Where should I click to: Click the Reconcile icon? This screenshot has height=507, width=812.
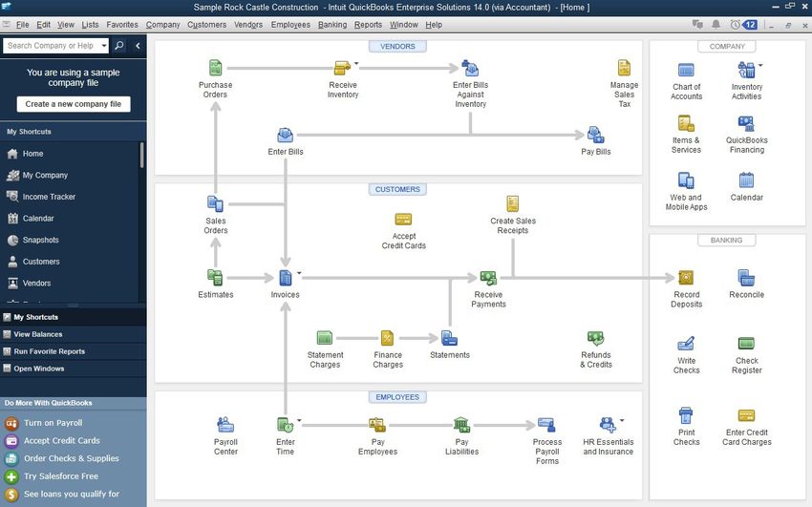click(x=746, y=278)
